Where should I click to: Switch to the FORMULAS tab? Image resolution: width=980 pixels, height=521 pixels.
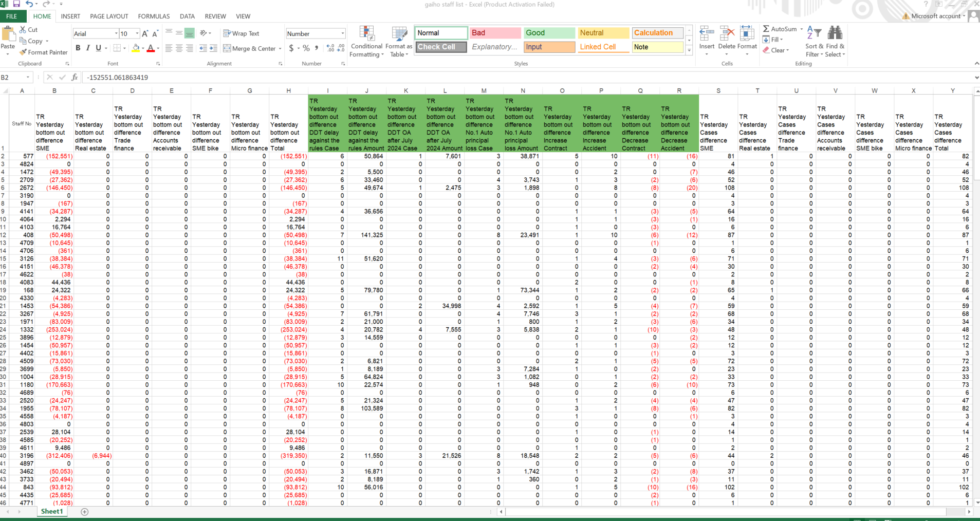point(154,16)
